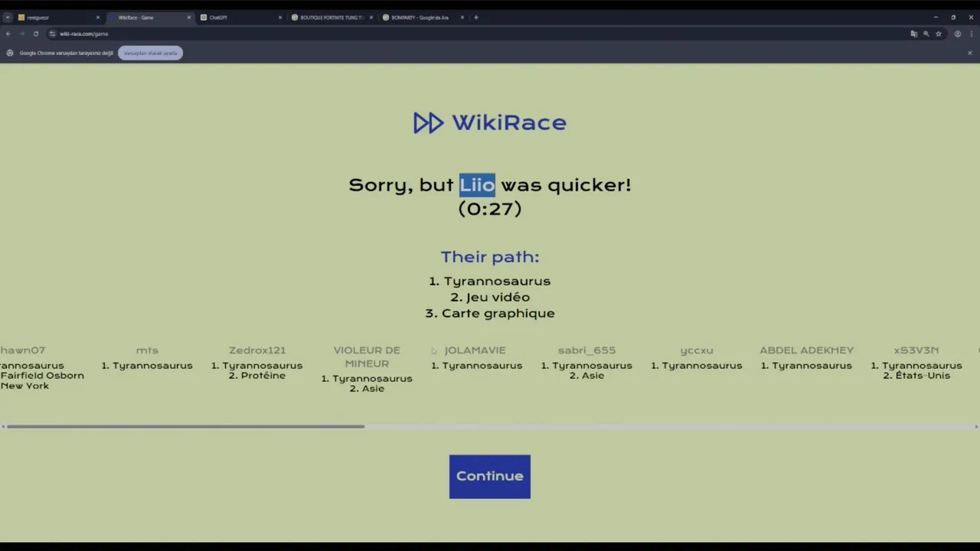Click '2. Asie' under VIOLEUR DE MINEUR
Viewport: 980px width, 551px height.
coord(367,389)
